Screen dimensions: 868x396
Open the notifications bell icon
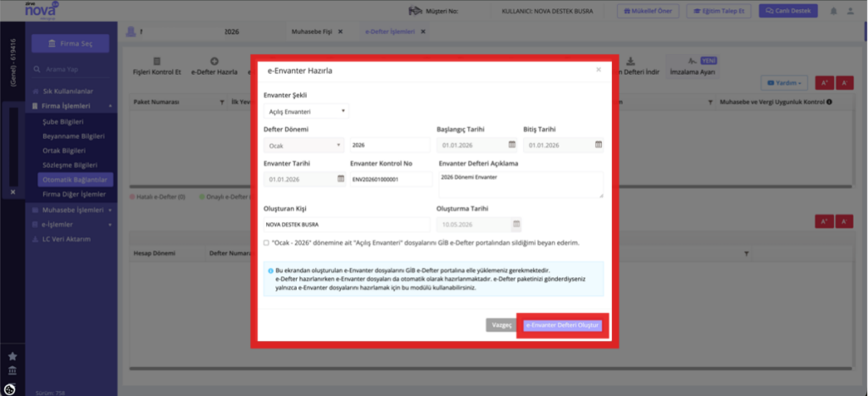[x=834, y=11]
